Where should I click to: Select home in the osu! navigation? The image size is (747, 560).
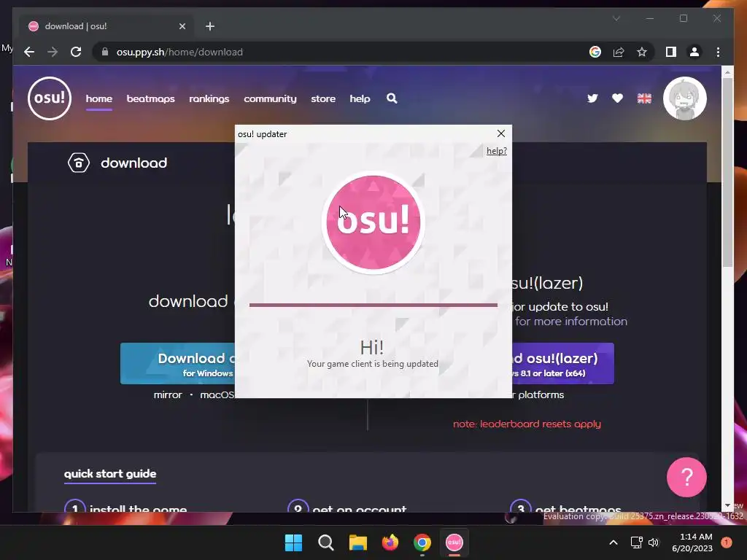click(99, 98)
